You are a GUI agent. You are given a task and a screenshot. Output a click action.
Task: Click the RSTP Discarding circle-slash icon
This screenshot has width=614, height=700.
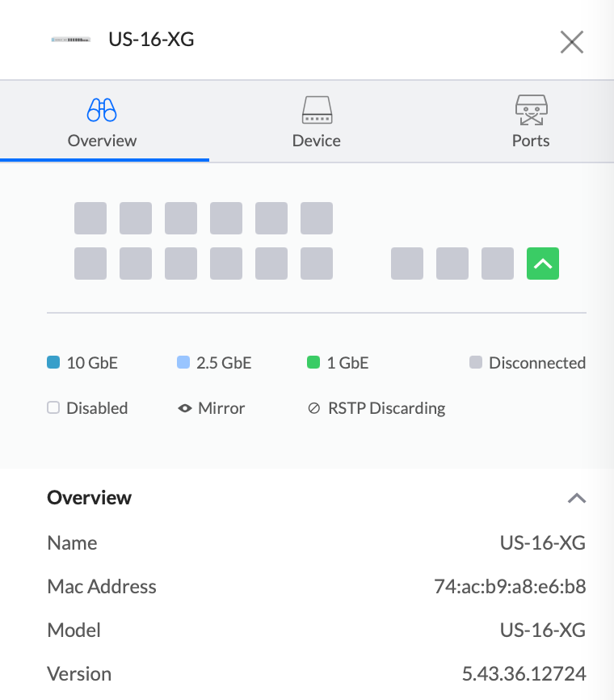coord(313,408)
